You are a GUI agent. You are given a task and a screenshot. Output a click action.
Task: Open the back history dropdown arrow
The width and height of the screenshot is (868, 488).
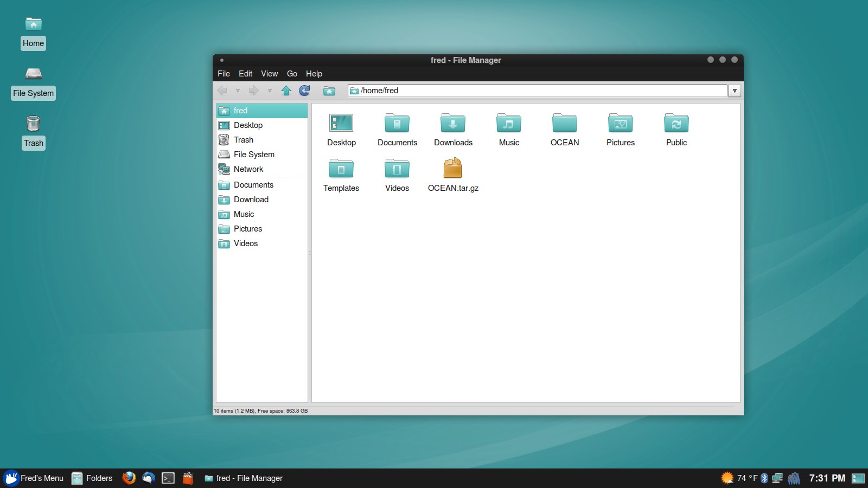click(238, 91)
